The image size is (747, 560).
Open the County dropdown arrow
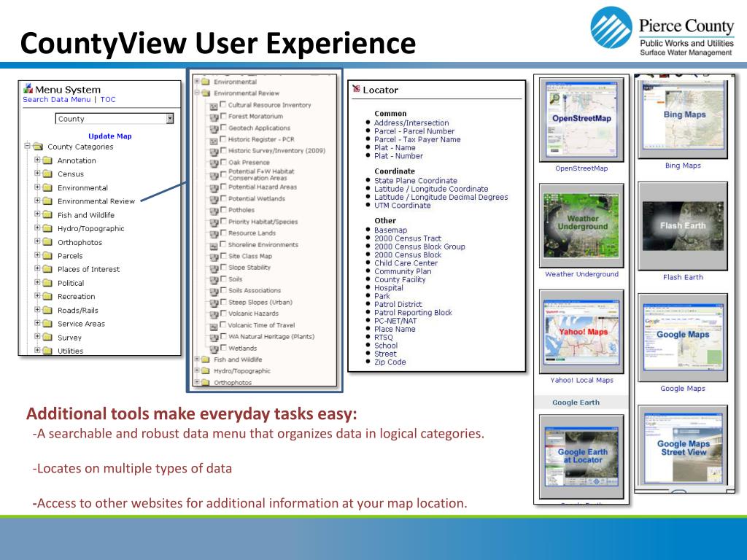[x=169, y=119]
